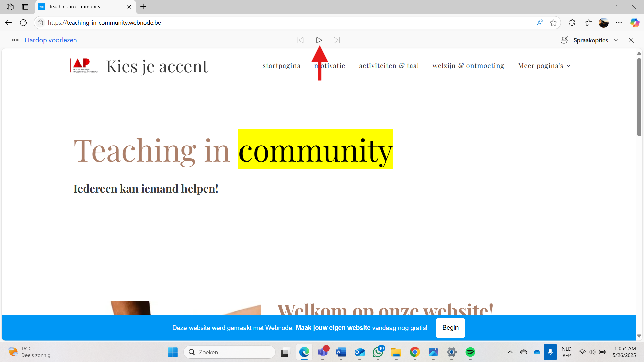Refresh the current page
Image resolution: width=644 pixels, height=362 pixels.
coord(23,23)
